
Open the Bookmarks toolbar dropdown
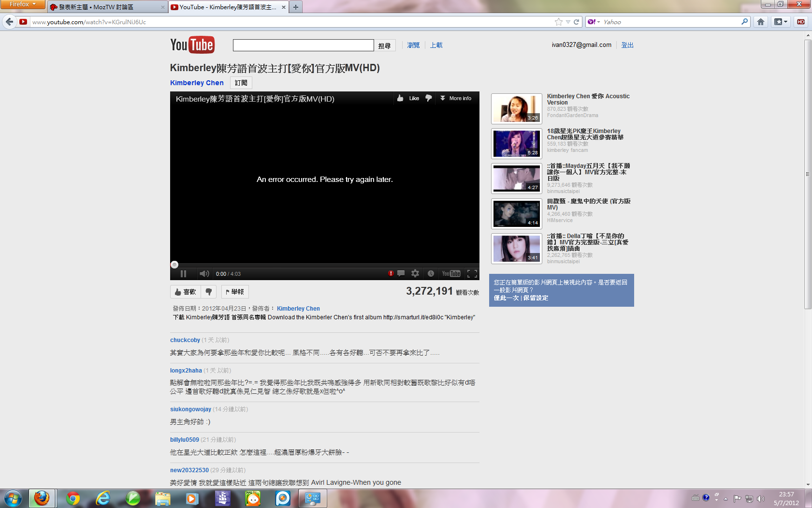[x=781, y=22]
